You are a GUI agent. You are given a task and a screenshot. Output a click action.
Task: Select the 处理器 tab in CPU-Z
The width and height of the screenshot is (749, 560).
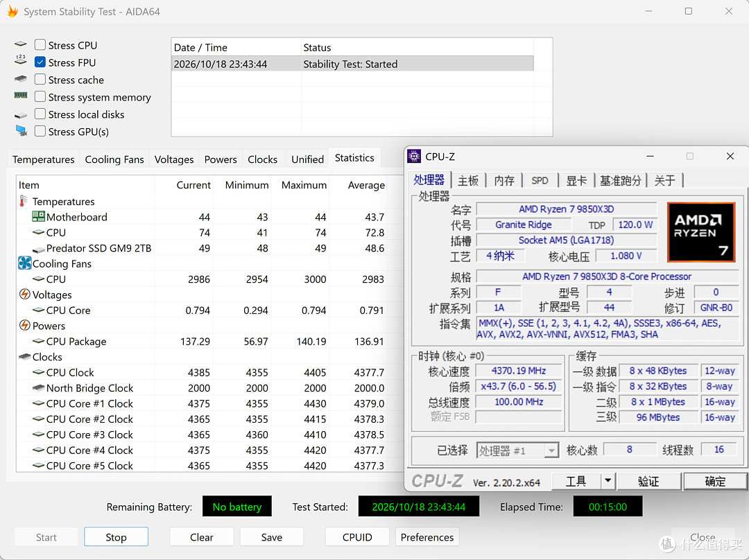pyautogui.click(x=429, y=180)
